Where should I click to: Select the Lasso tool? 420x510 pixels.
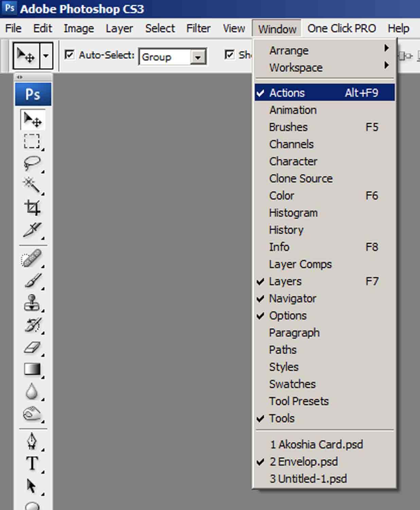(x=32, y=163)
